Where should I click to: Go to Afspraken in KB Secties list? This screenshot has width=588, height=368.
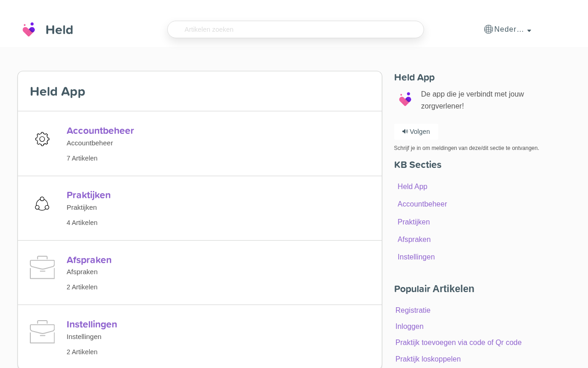pos(414,239)
